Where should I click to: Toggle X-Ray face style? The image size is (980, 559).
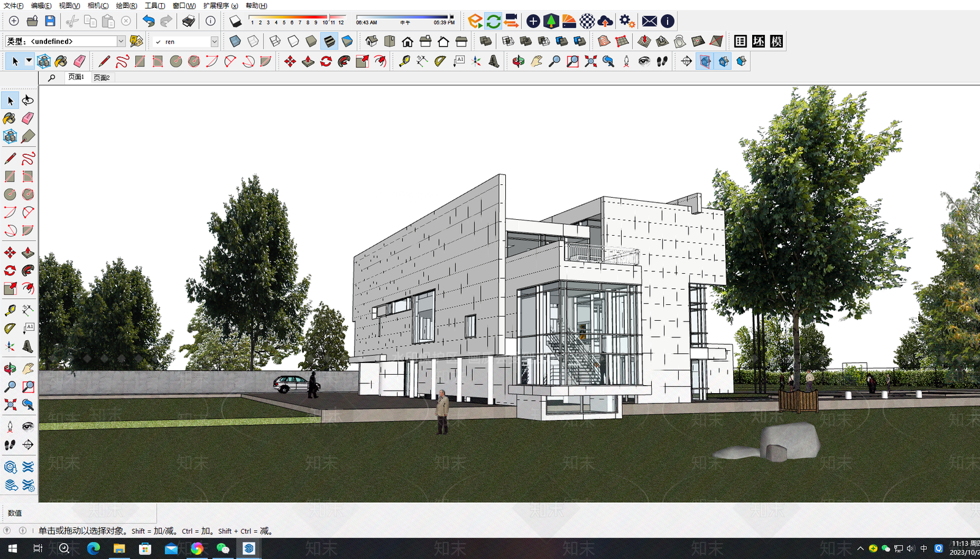[235, 42]
